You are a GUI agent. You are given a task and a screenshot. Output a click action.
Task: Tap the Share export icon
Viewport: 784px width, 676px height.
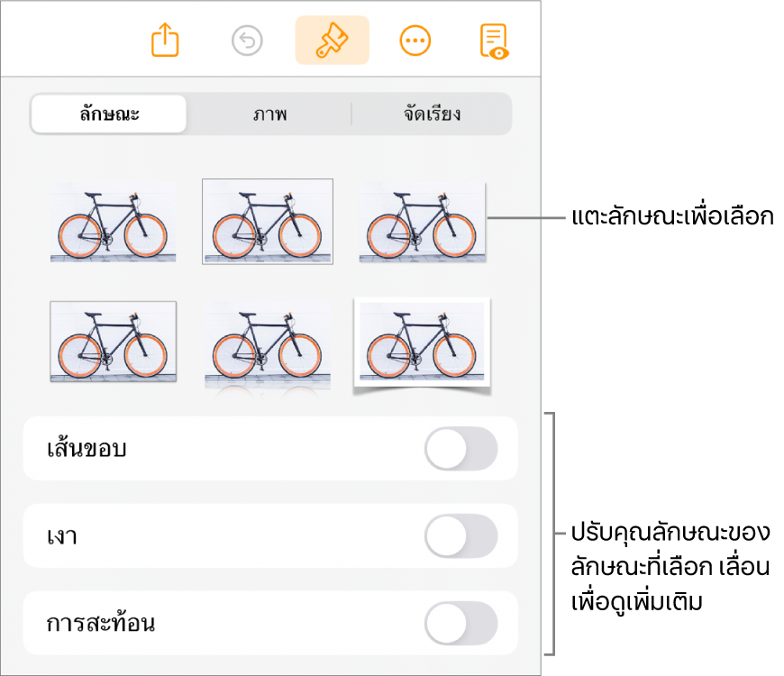(166, 41)
